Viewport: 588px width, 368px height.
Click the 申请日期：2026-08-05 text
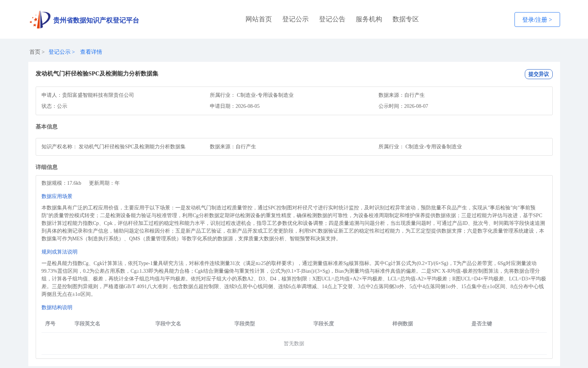[x=235, y=106]
